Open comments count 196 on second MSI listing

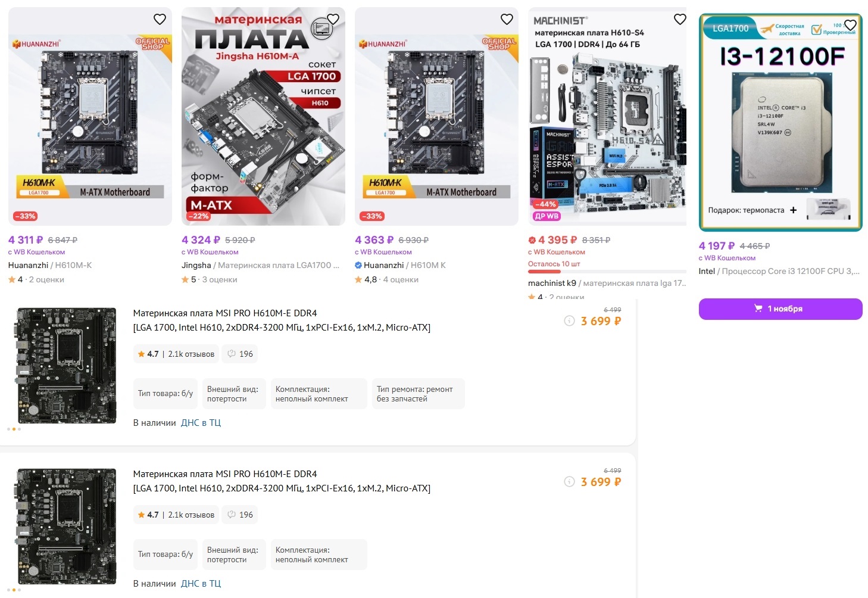(x=240, y=515)
